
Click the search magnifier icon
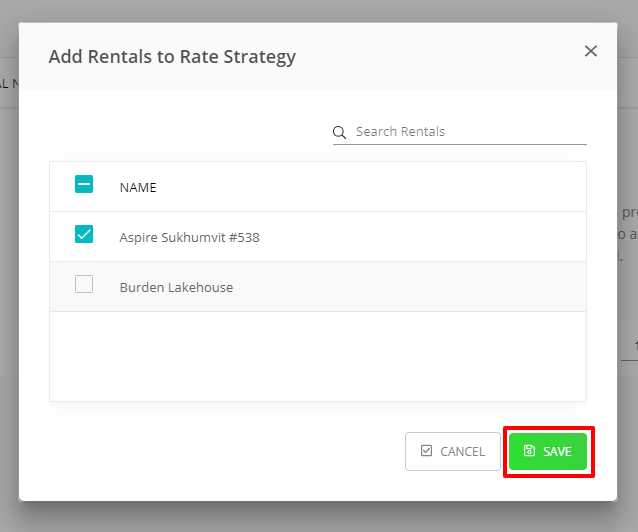[339, 132]
